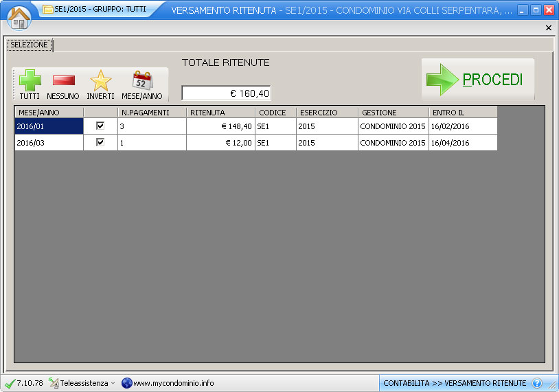The image size is (559, 392).
Task: Uncheck the 2016/01 row checkbox
Action: coord(100,126)
